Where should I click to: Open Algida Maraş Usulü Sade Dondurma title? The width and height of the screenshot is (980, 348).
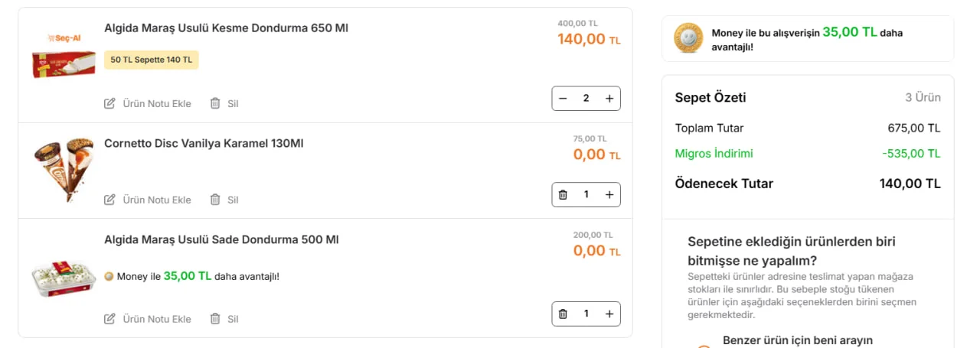221,239
